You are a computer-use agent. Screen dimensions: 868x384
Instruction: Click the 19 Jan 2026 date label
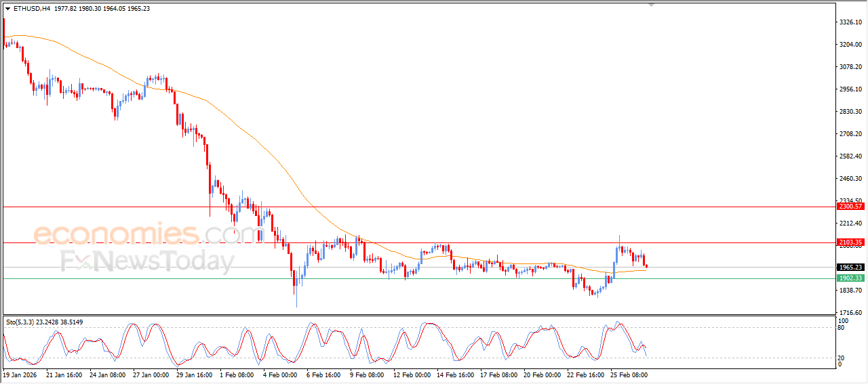pos(20,375)
